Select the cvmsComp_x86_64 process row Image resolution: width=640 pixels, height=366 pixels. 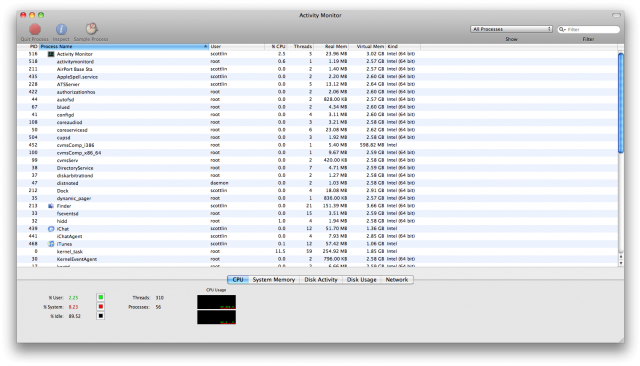[317, 153]
